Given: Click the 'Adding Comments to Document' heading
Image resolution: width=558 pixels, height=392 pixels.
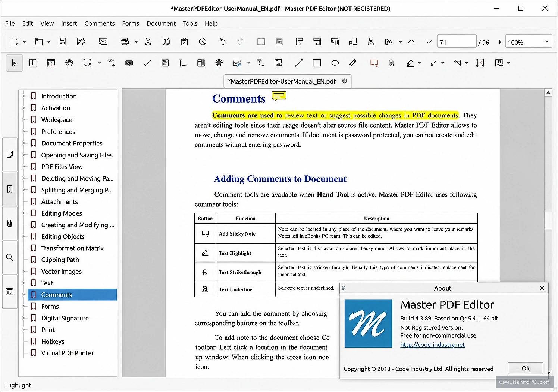Looking at the screenshot, I should pos(280,179).
